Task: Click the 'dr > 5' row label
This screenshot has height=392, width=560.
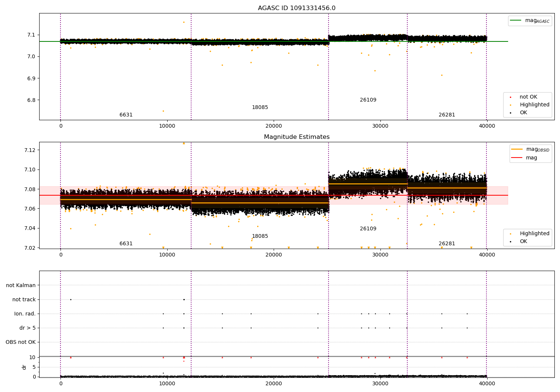Action: 28,328
